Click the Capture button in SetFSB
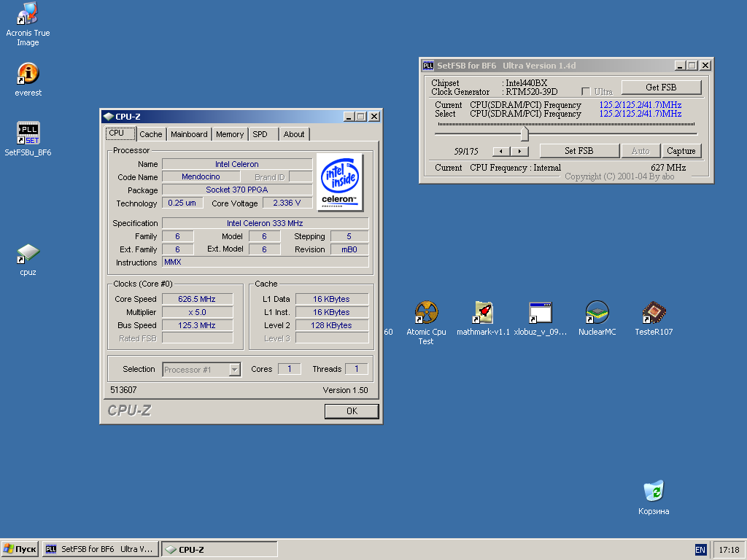 (681, 151)
